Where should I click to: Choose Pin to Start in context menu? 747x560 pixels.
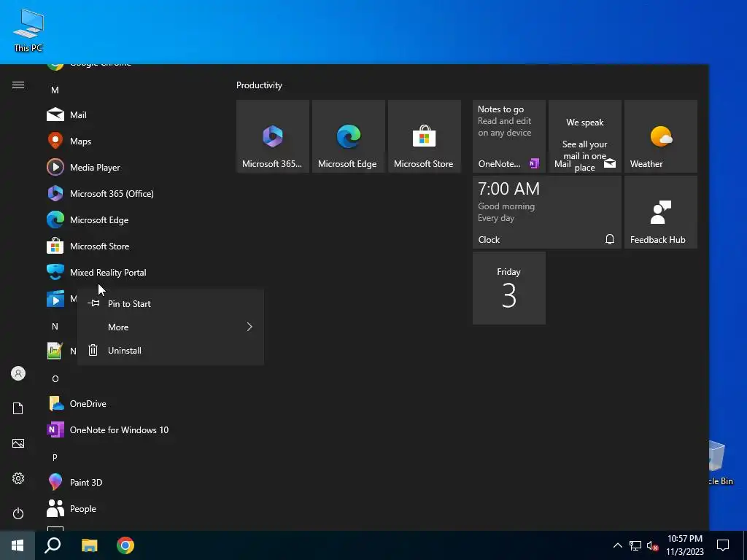171,303
